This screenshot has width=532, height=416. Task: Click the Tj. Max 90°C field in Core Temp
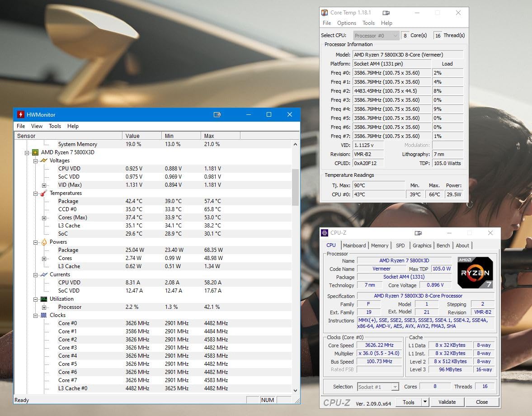point(379,185)
